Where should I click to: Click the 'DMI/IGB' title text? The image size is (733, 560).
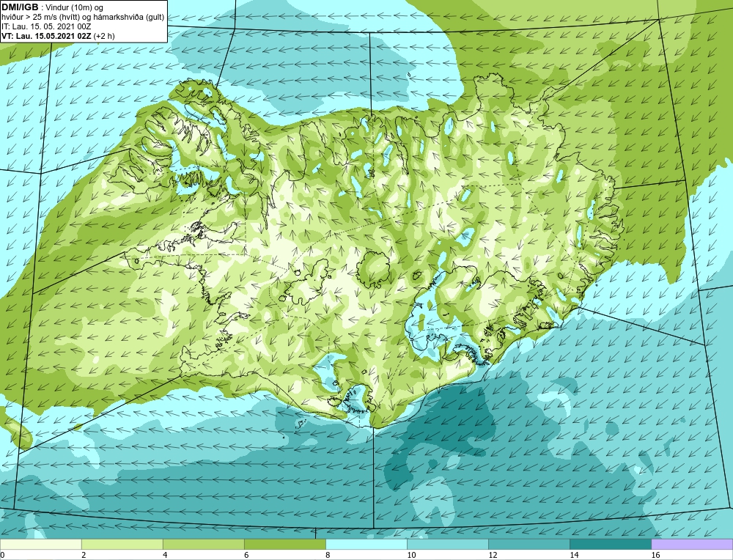click(20, 7)
